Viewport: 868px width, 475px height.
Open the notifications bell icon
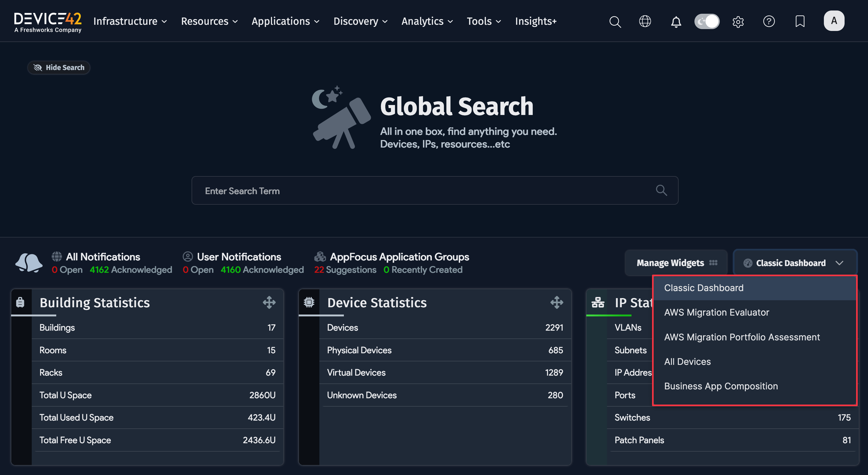coord(676,21)
